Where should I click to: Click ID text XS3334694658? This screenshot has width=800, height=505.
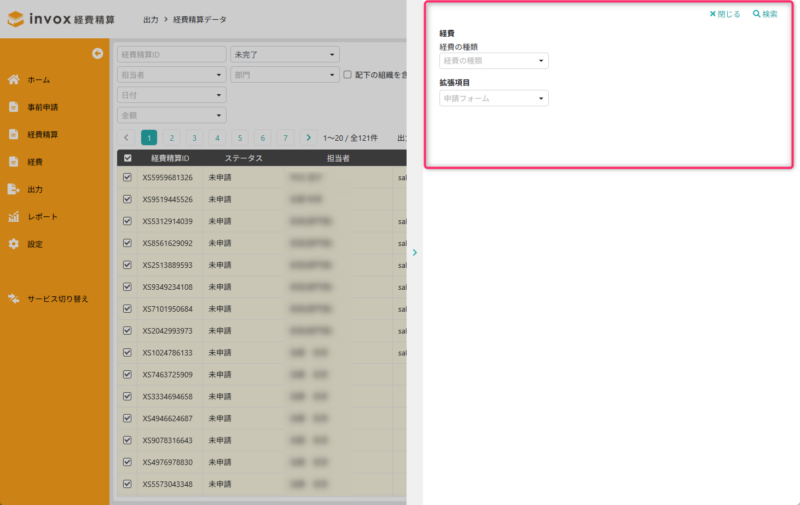pos(168,396)
